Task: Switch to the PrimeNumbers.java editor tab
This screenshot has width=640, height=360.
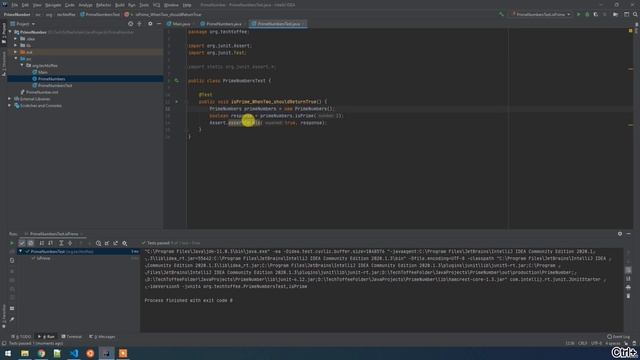Action: coord(222,24)
